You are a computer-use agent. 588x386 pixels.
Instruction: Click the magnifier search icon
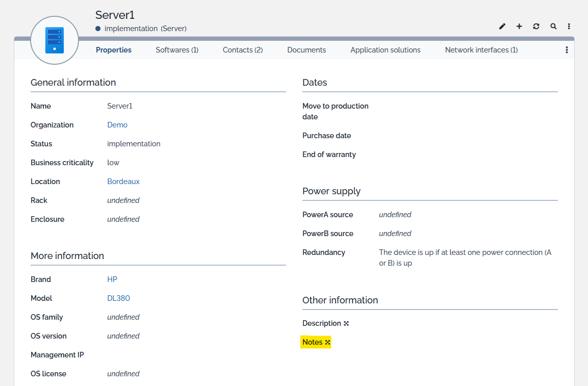(x=553, y=27)
